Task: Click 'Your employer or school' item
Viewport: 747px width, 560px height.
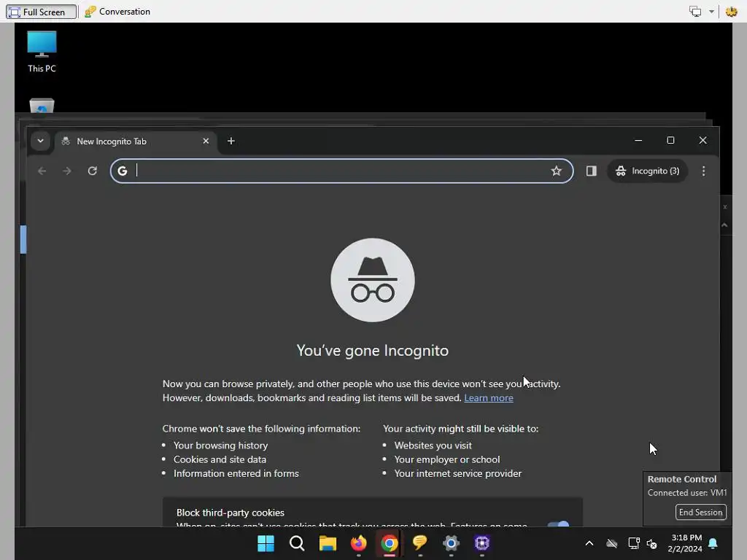Action: click(447, 459)
